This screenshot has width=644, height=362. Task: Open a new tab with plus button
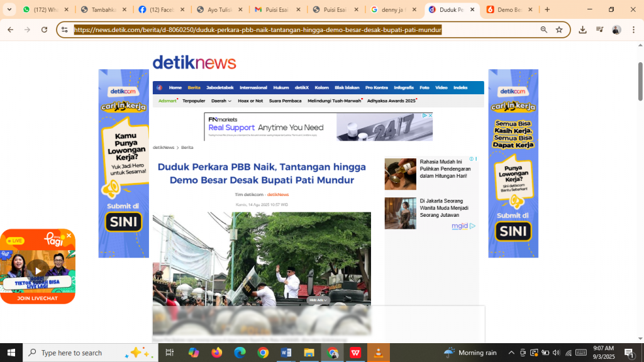coord(547,9)
